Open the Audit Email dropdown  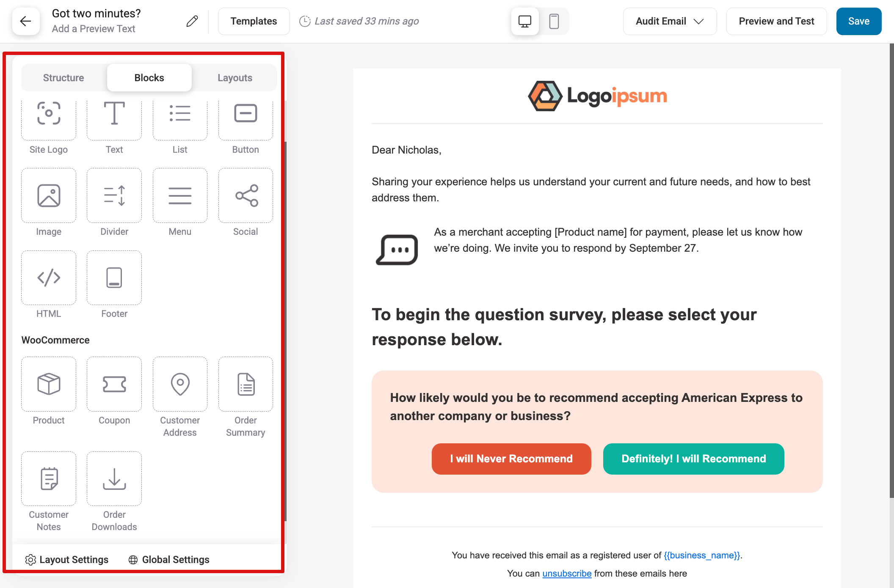[670, 21]
